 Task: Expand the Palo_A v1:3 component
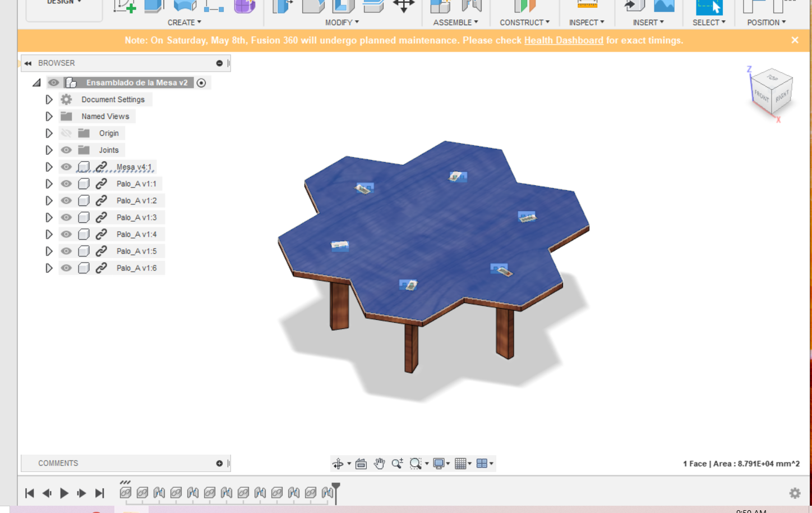49,217
